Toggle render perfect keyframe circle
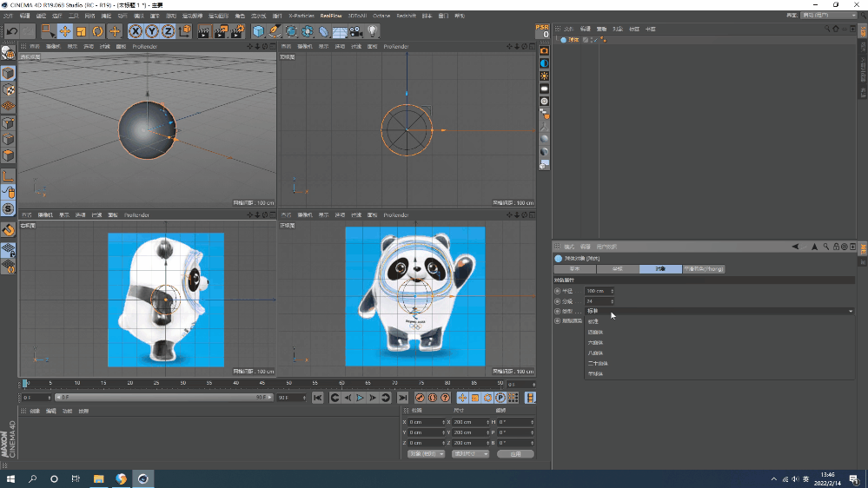Viewport: 868px width, 488px height. [558, 321]
